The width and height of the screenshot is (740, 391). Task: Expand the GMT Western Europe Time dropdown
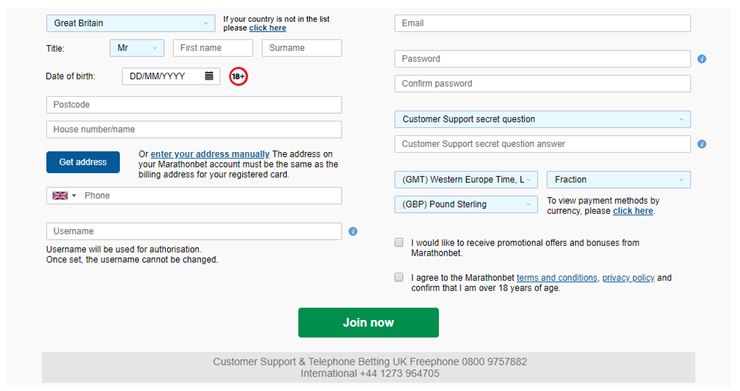pyautogui.click(x=466, y=179)
